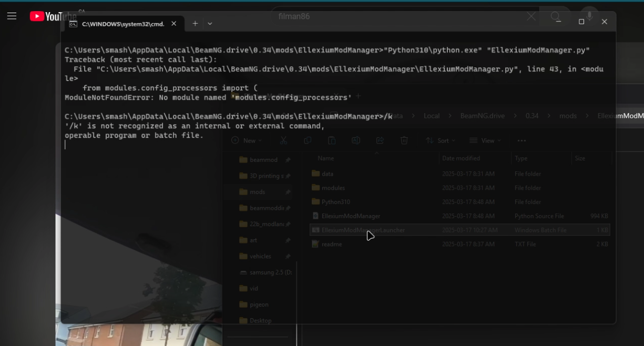The height and width of the screenshot is (346, 644).
Task: Click the Rename icon in File Explorer
Action: (356, 140)
